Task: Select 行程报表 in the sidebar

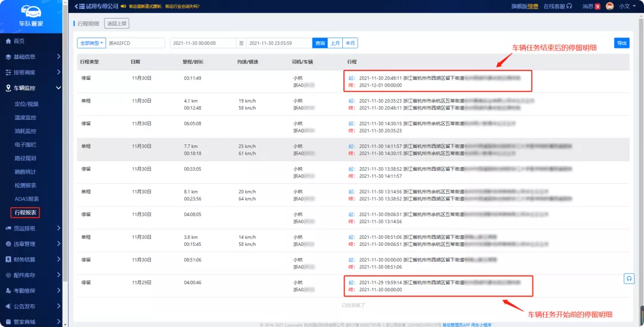Action: coord(26,212)
